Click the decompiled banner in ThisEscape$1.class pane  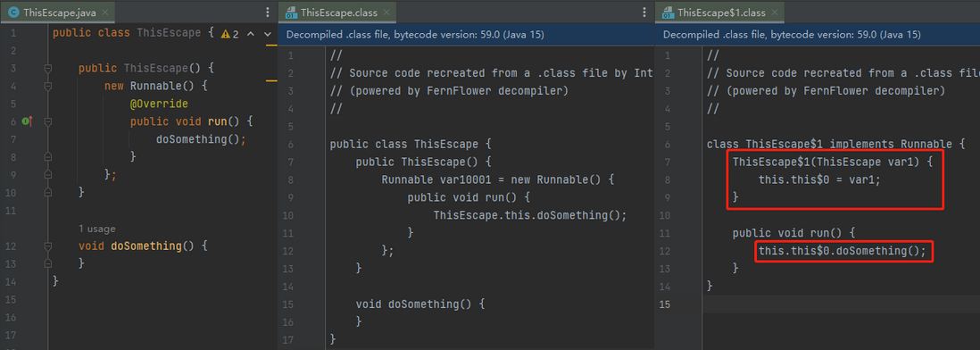tap(818, 35)
